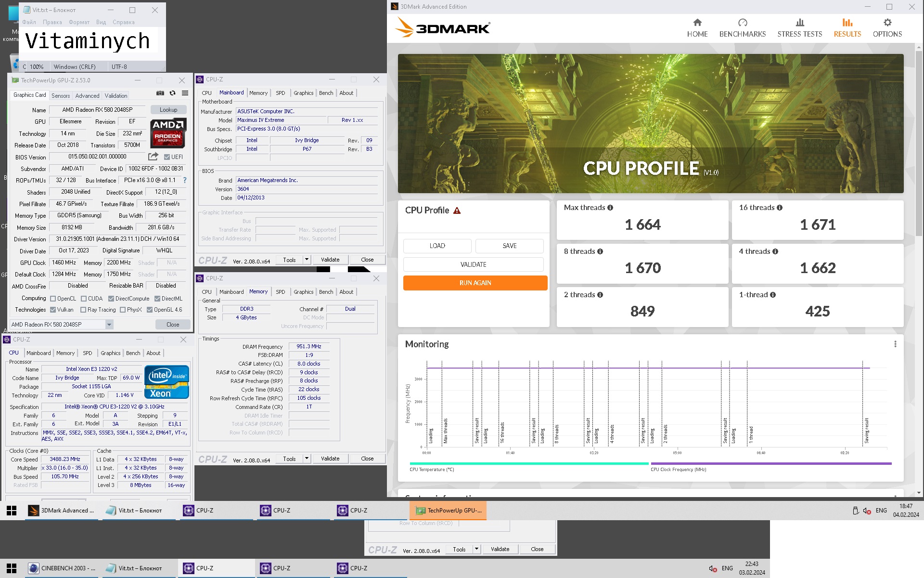Screen dimensions: 924x578
Task: Open the 3DMark BENCHMARKS section
Action: coord(743,28)
